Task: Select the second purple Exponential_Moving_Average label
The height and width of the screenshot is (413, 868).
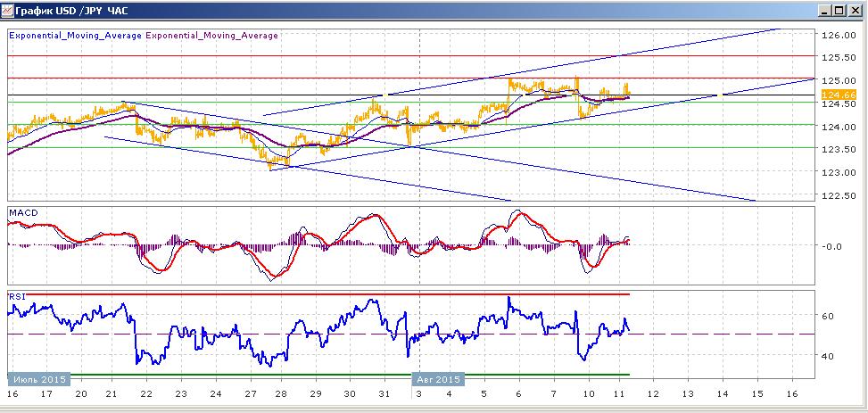Action: click(212, 36)
